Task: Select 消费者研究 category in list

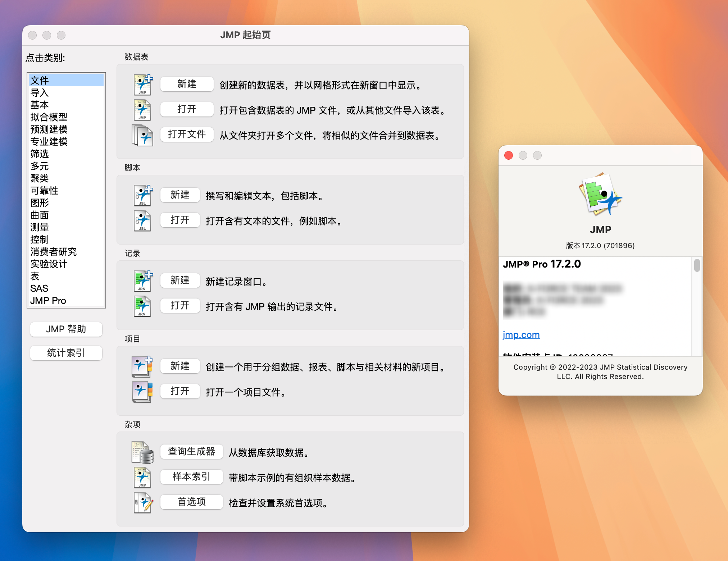Action: click(66, 251)
